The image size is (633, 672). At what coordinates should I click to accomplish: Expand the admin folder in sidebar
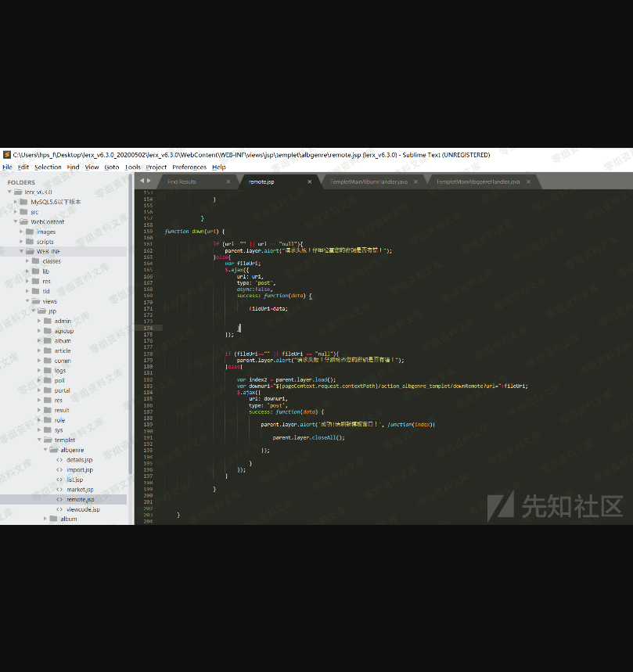pyautogui.click(x=39, y=321)
